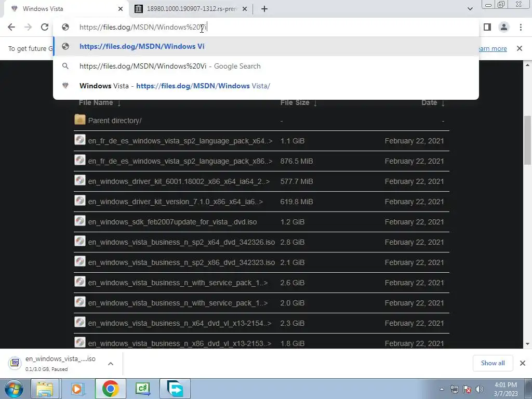
Task: Open a new tab with the plus button
Action: click(264, 9)
